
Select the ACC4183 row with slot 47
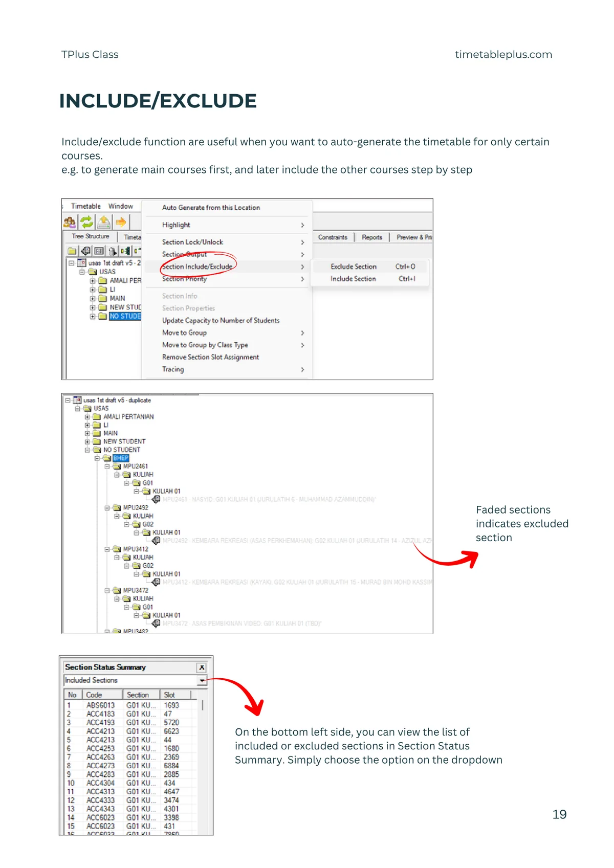coord(130,714)
